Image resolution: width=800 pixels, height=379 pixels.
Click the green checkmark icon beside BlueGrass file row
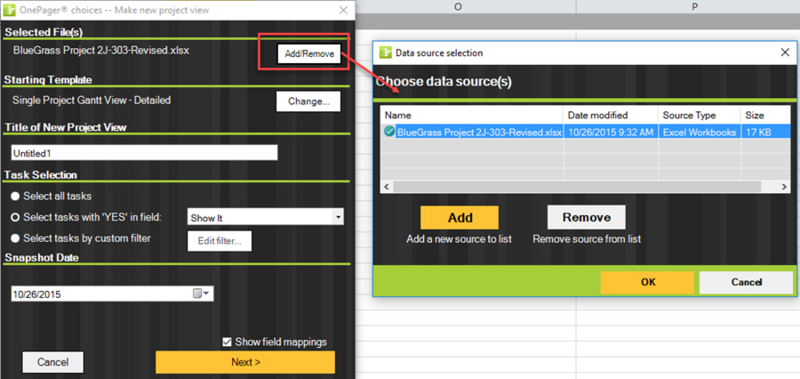click(390, 132)
